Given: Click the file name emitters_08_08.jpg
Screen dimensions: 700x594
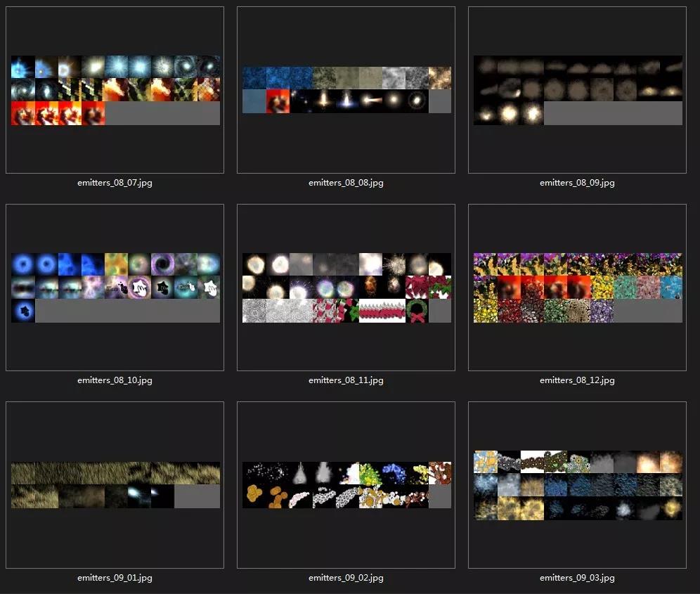Looking at the screenshot, I should (346, 183).
